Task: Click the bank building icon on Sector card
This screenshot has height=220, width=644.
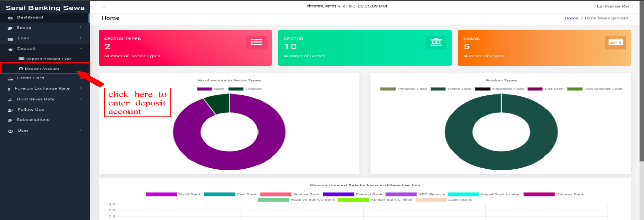Action: pos(436,43)
